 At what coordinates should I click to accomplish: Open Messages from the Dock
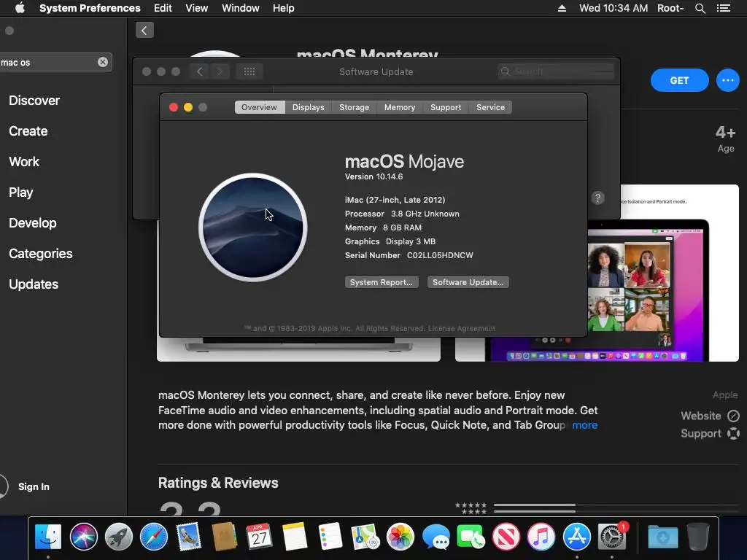[436, 537]
